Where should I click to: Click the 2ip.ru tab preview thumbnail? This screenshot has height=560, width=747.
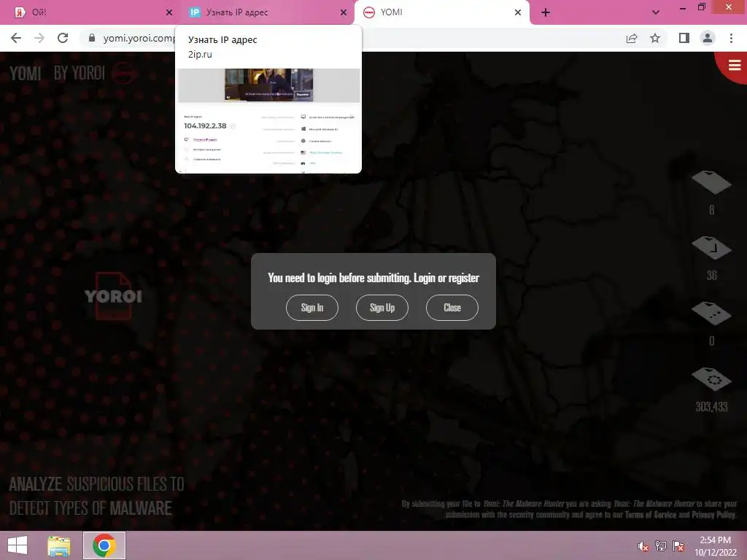click(x=268, y=120)
